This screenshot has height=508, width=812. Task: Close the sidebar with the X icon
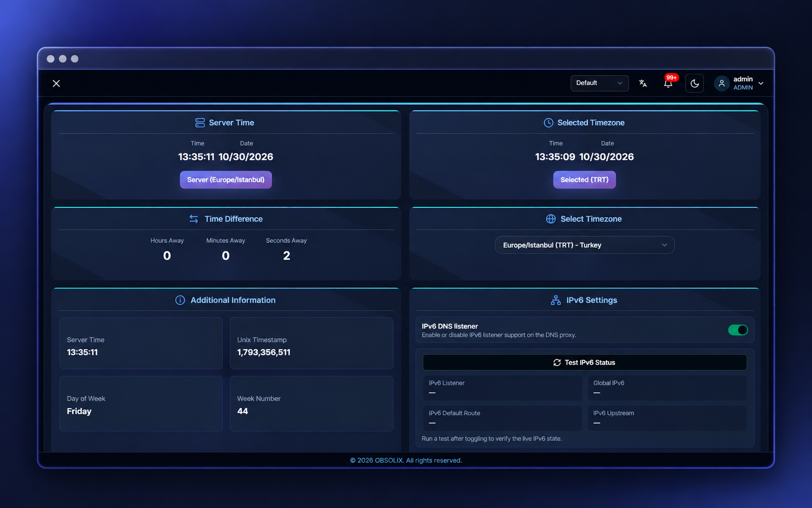click(56, 83)
